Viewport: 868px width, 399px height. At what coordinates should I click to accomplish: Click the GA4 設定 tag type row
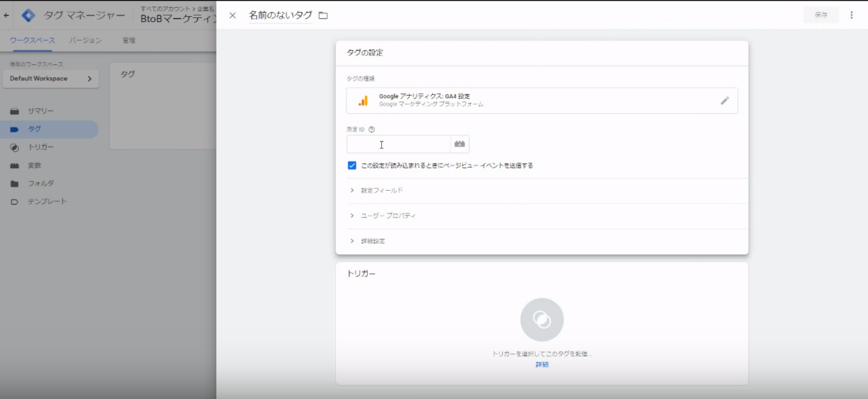tap(542, 100)
